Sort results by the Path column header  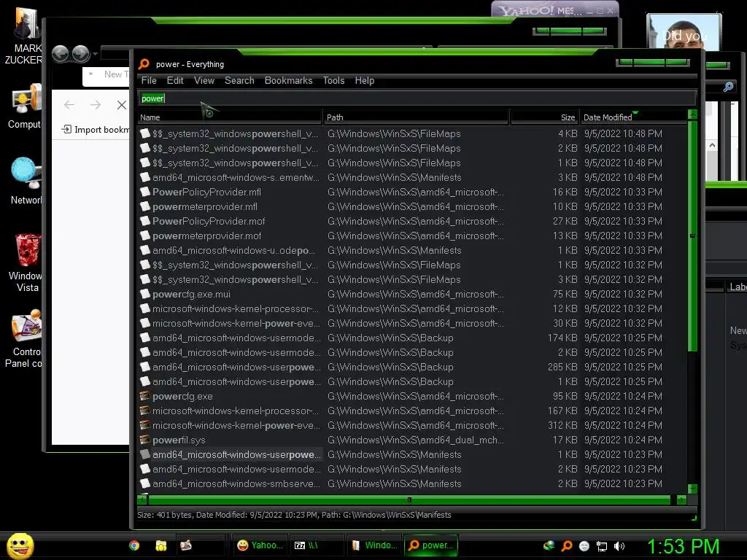[x=416, y=117]
